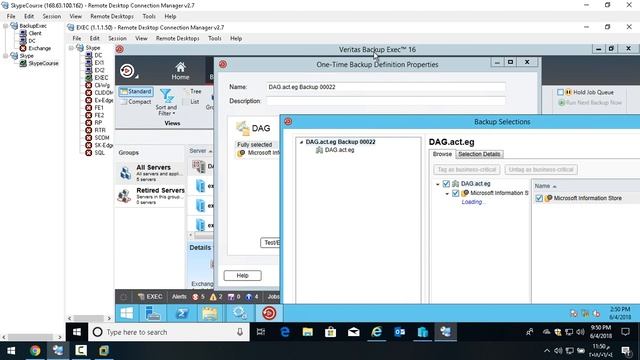Click Fully selected text under DAG

point(254,144)
